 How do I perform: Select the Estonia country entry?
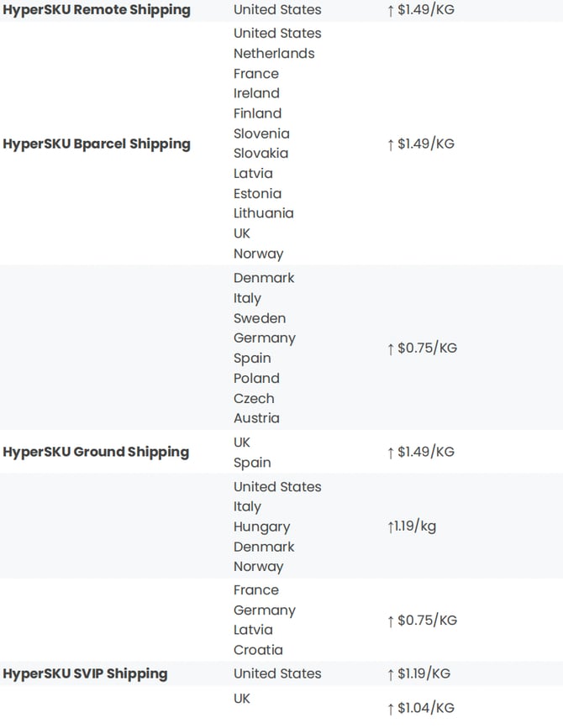pyautogui.click(x=257, y=193)
